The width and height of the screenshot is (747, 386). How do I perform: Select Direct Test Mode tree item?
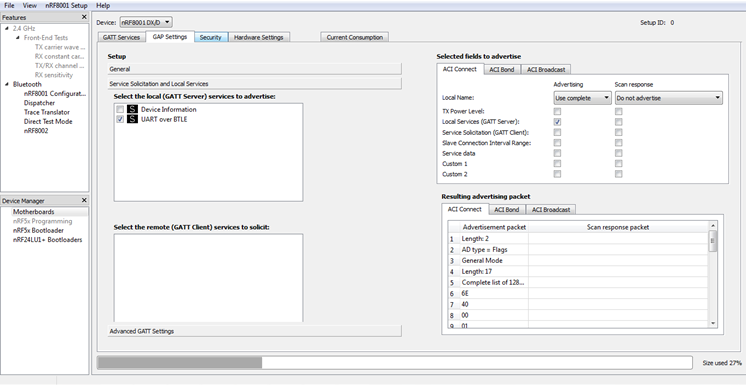click(48, 122)
